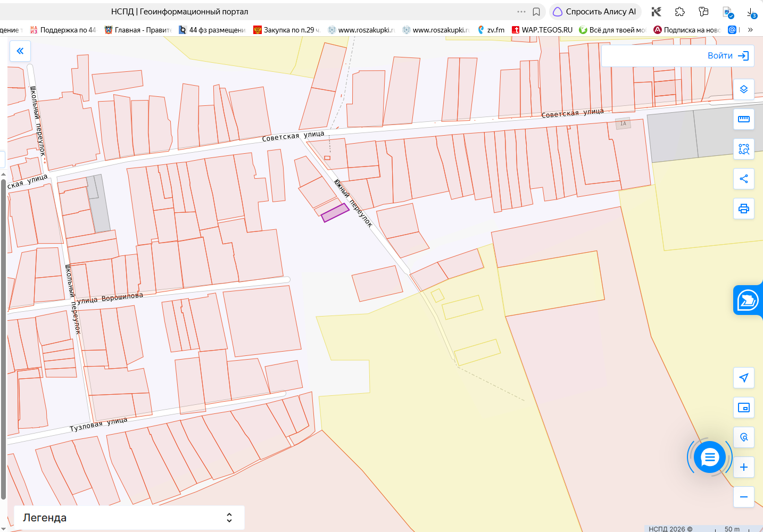Open the map layers panel
The width and height of the screenshot is (763, 532).
(744, 89)
